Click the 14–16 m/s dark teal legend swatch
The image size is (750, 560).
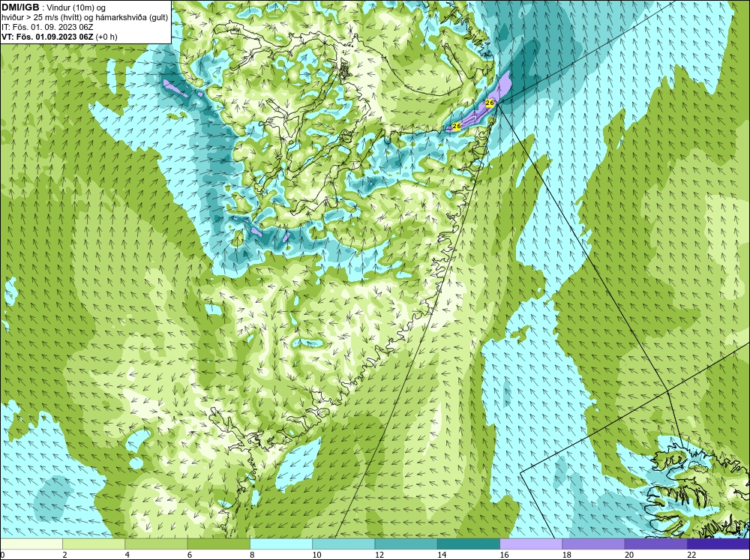coord(469,544)
